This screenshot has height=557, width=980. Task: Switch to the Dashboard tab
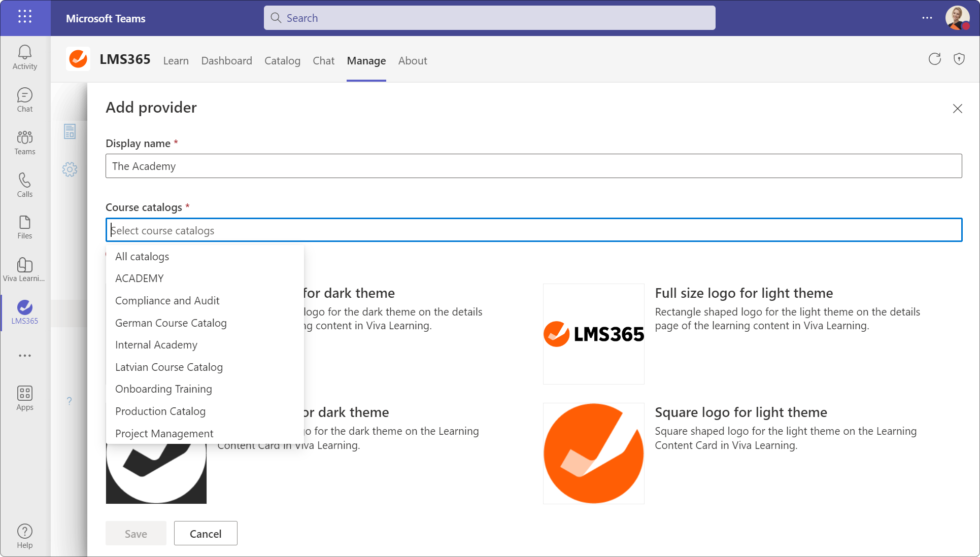point(227,61)
